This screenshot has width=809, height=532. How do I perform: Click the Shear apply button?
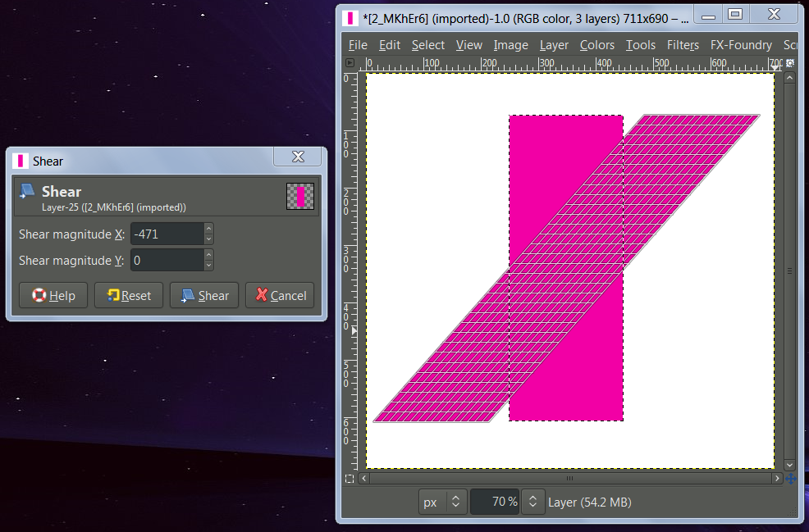(x=204, y=295)
